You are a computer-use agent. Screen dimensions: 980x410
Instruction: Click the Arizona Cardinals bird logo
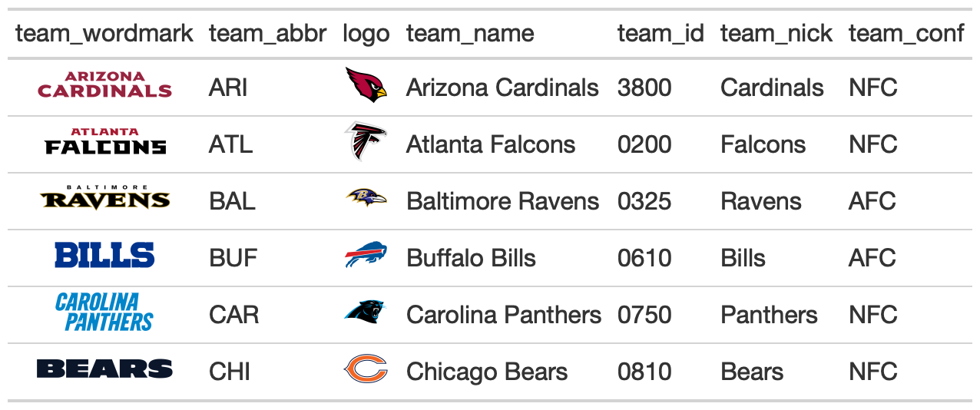[366, 85]
